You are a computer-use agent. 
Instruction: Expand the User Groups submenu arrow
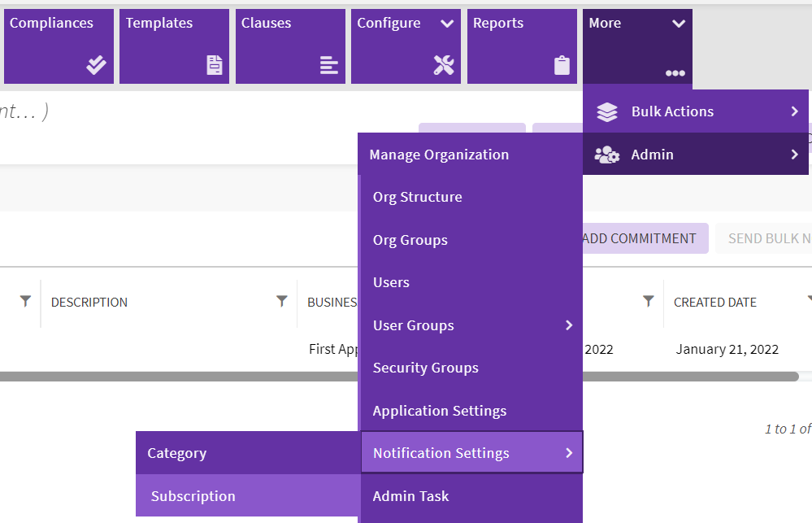(569, 325)
